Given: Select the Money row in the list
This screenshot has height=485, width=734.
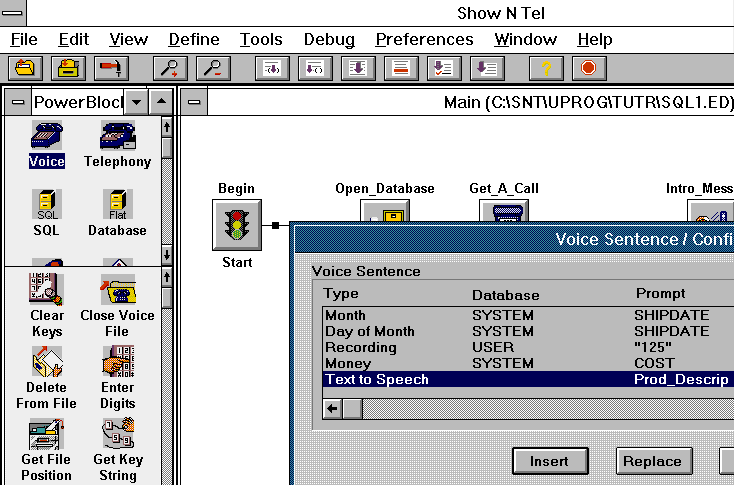Looking at the screenshot, I should [528, 363].
